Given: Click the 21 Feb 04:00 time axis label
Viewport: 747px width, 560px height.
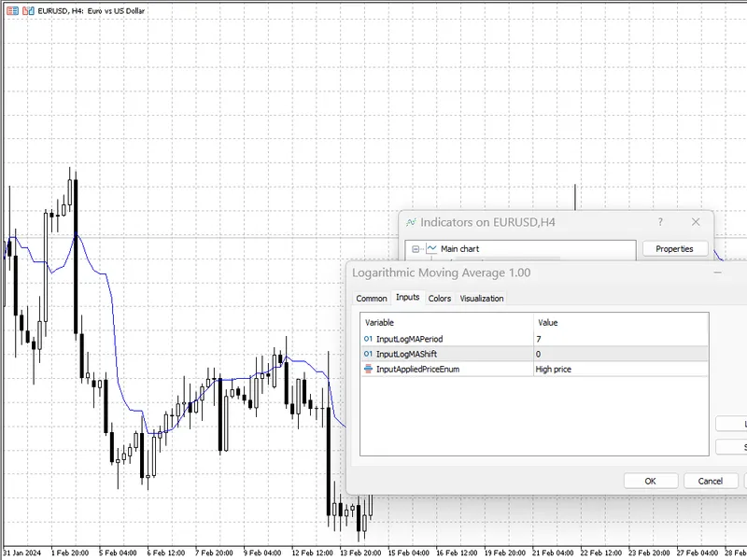Looking at the screenshot, I should (x=553, y=553).
